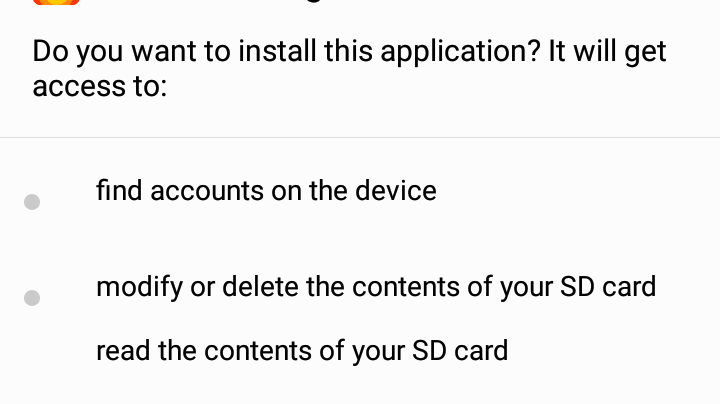This screenshot has height=404, width=720.
Task: Click the word modify in second permission
Action: (140, 287)
